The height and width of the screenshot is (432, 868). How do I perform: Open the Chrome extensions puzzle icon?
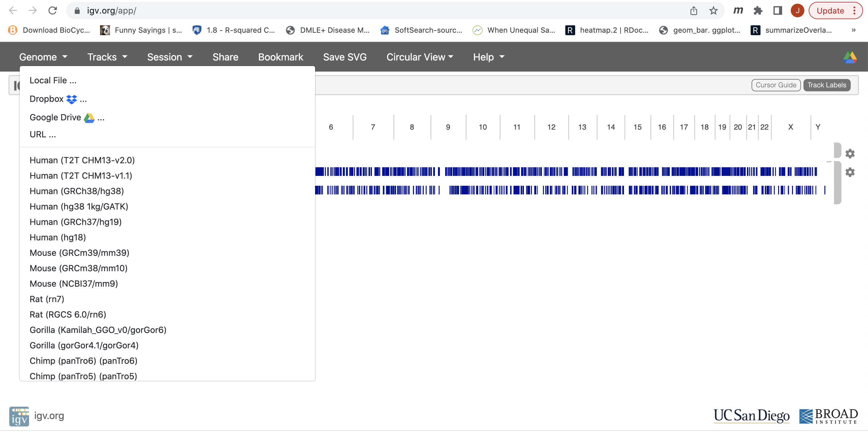pos(758,11)
